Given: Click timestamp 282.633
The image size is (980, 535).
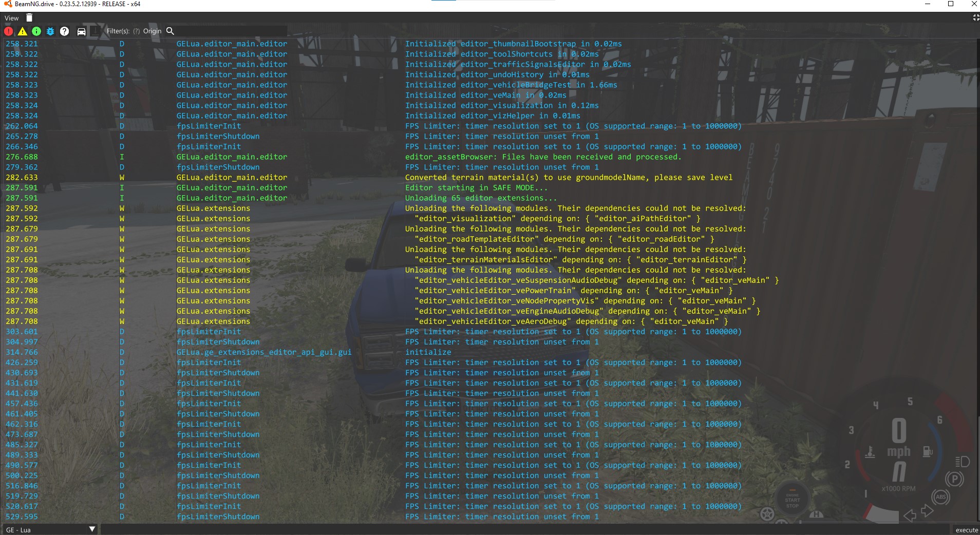Looking at the screenshot, I should pyautogui.click(x=22, y=178).
